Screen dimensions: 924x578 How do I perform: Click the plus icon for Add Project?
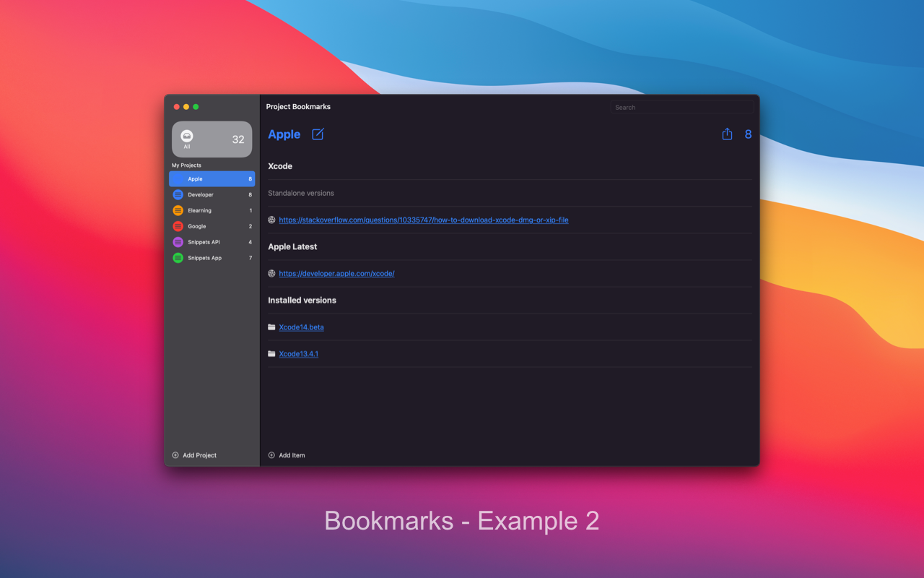click(x=175, y=455)
